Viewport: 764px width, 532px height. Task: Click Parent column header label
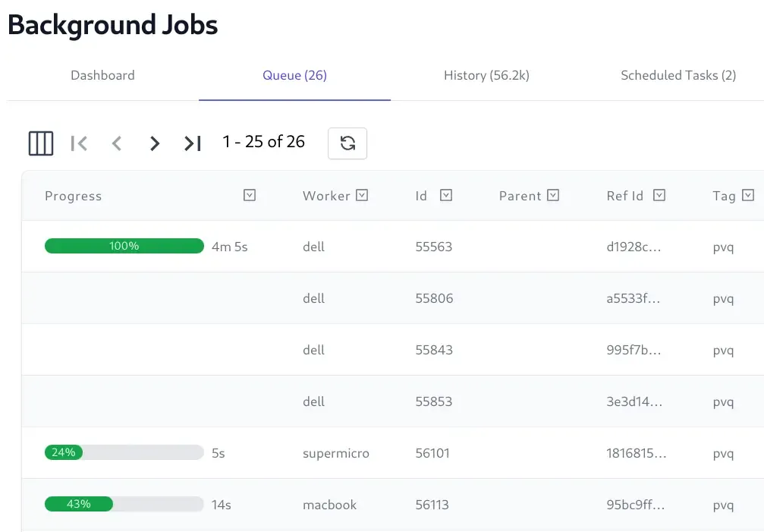click(x=520, y=196)
